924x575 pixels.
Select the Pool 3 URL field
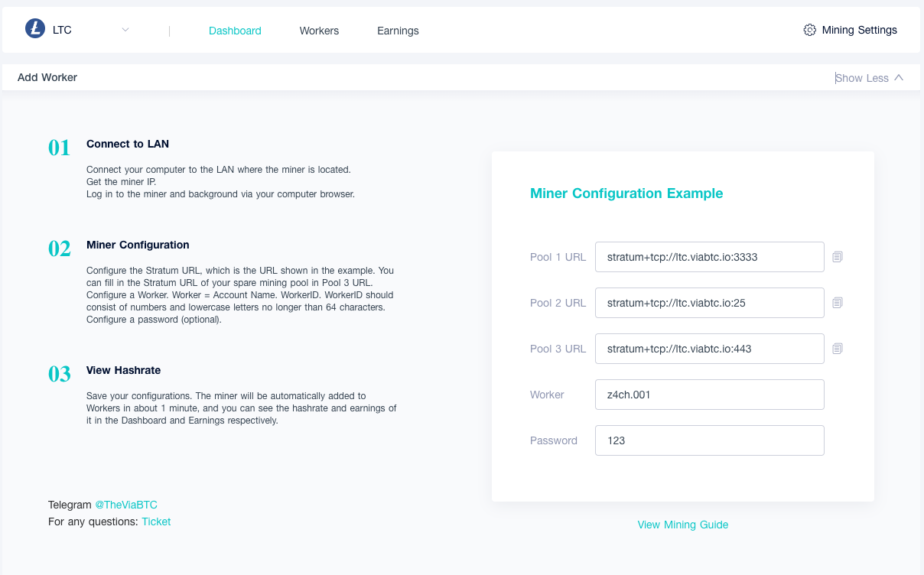coord(709,349)
